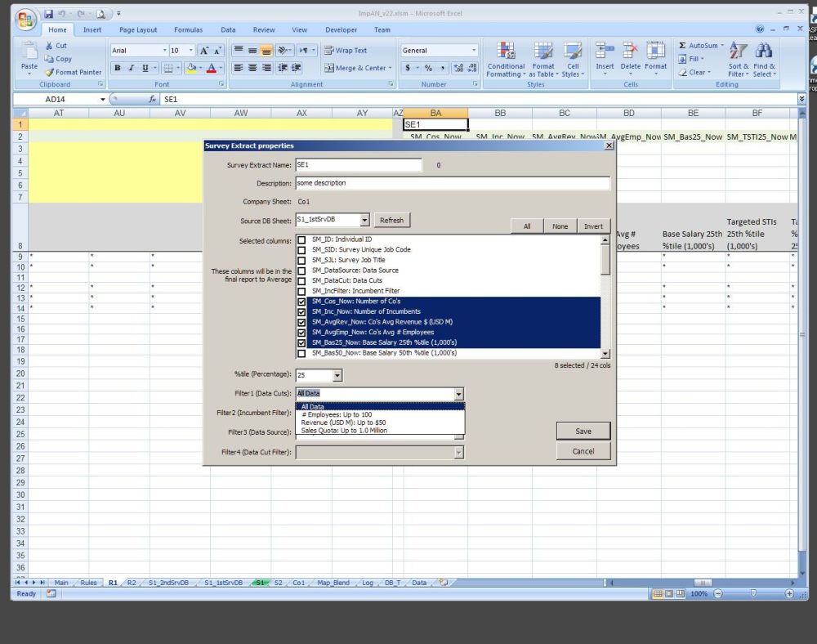Enable the SM_DataSource: Data Source checkbox
Viewport: 817px width, 644px height.
(x=301, y=271)
